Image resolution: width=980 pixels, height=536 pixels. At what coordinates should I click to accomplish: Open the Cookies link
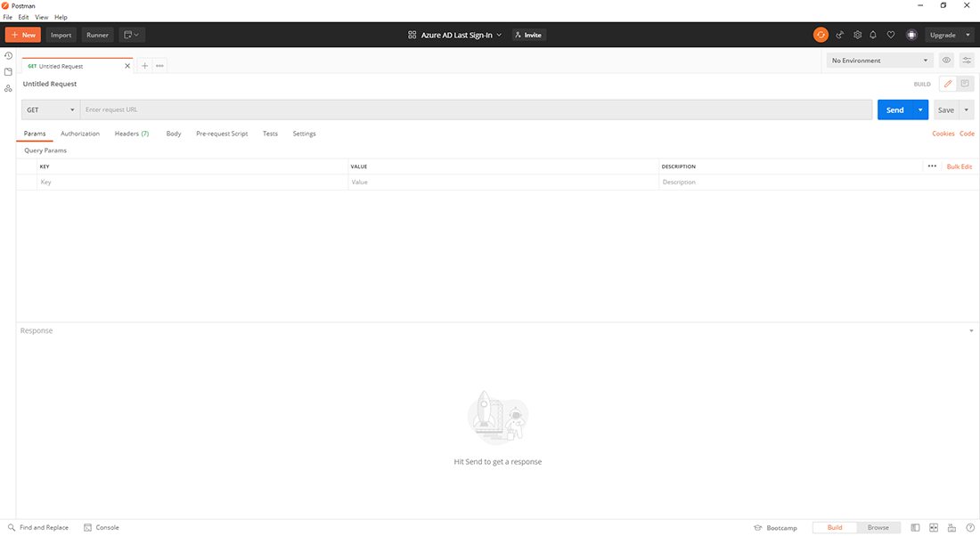point(943,134)
